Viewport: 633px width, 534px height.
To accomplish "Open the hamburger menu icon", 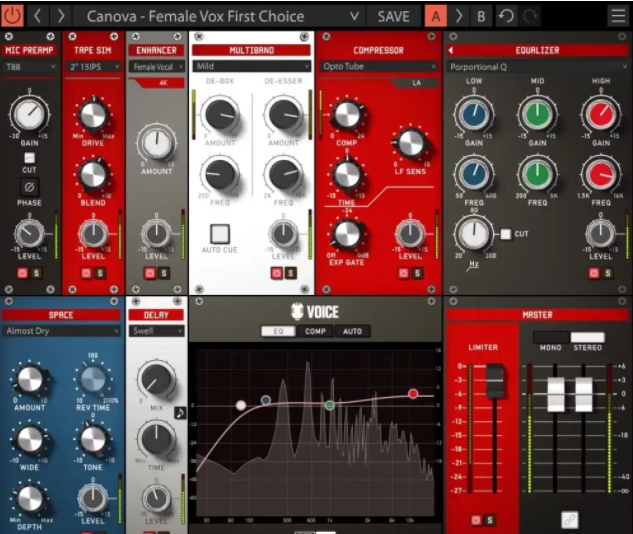I will coord(617,16).
